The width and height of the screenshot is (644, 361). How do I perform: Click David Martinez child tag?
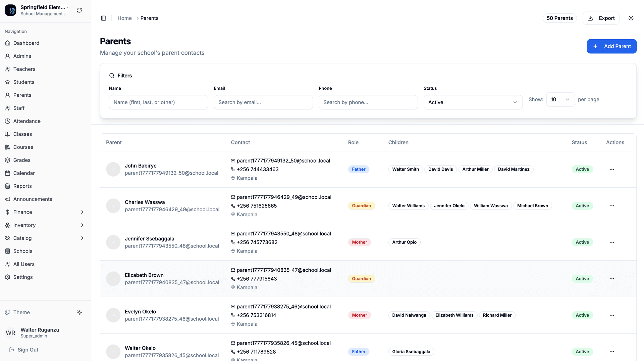pyautogui.click(x=514, y=169)
